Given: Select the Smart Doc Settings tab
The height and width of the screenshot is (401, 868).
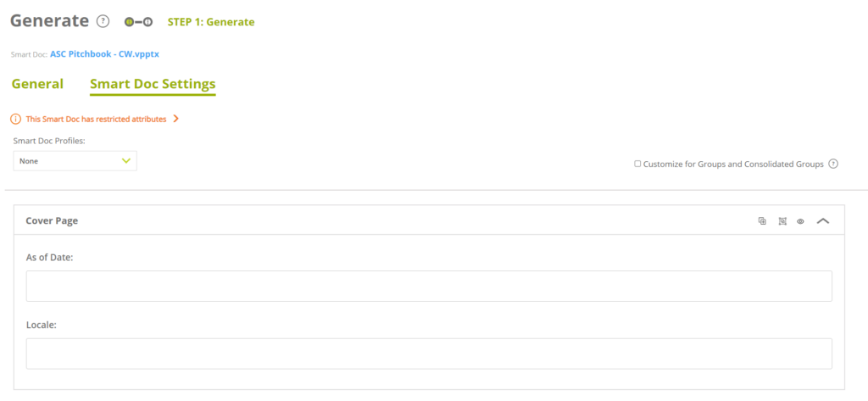Looking at the screenshot, I should pos(153,84).
